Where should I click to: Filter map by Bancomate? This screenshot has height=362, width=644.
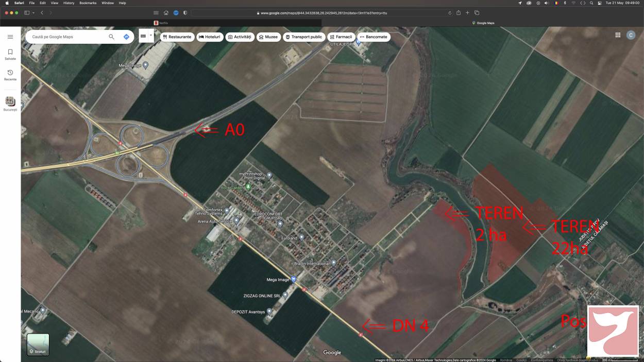(x=374, y=37)
